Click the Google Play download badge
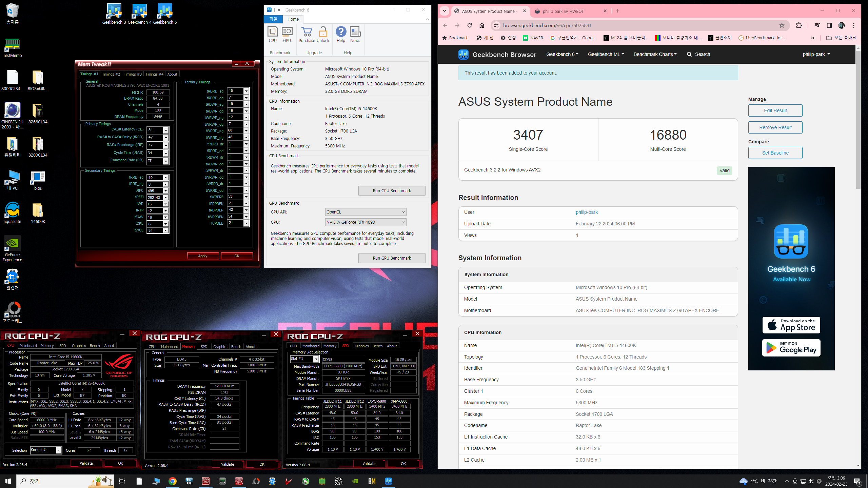Viewport: 868px width, 488px height. pos(791,348)
